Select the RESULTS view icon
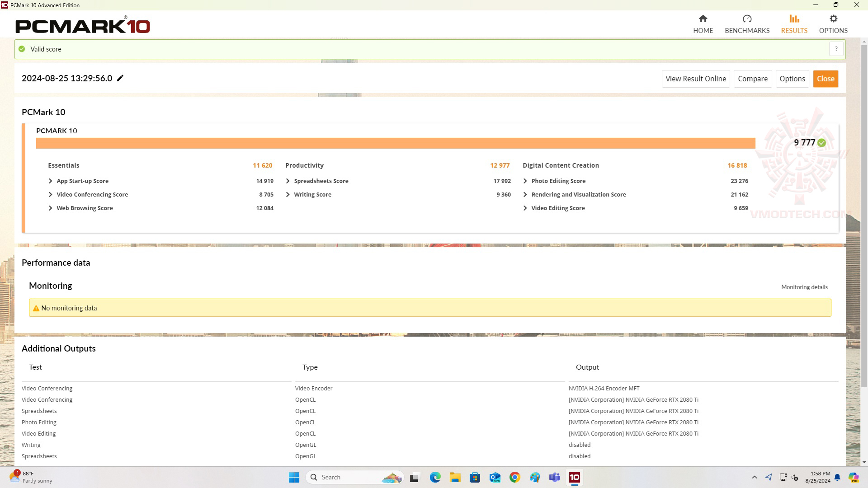The width and height of the screenshot is (868, 488). (x=794, y=19)
